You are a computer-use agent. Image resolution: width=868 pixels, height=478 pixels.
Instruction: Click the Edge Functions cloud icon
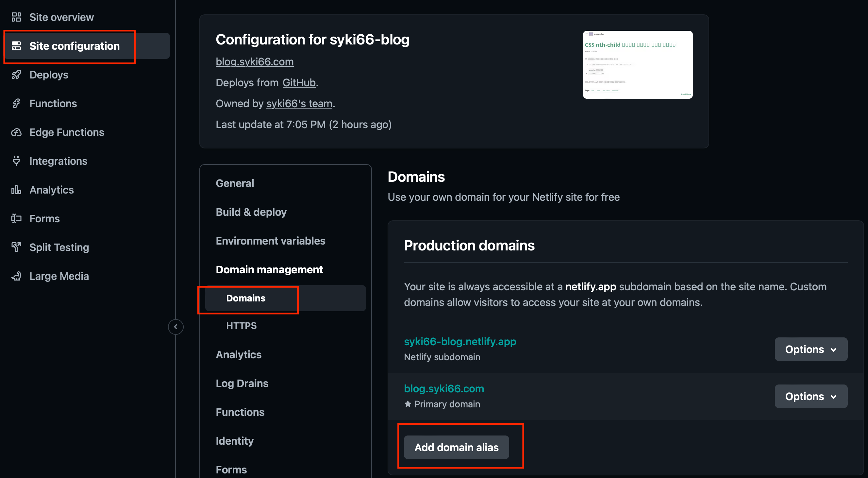16,132
